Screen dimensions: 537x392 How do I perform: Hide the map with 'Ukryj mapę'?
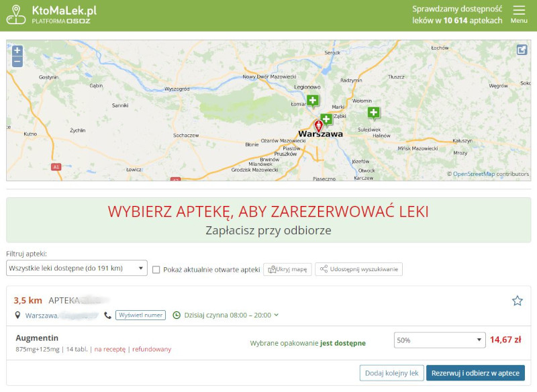(287, 269)
